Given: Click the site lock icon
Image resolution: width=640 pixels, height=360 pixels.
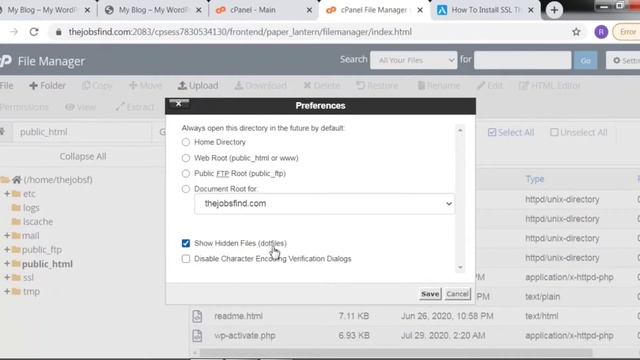Looking at the screenshot, I should pyautogui.click(x=58, y=32).
